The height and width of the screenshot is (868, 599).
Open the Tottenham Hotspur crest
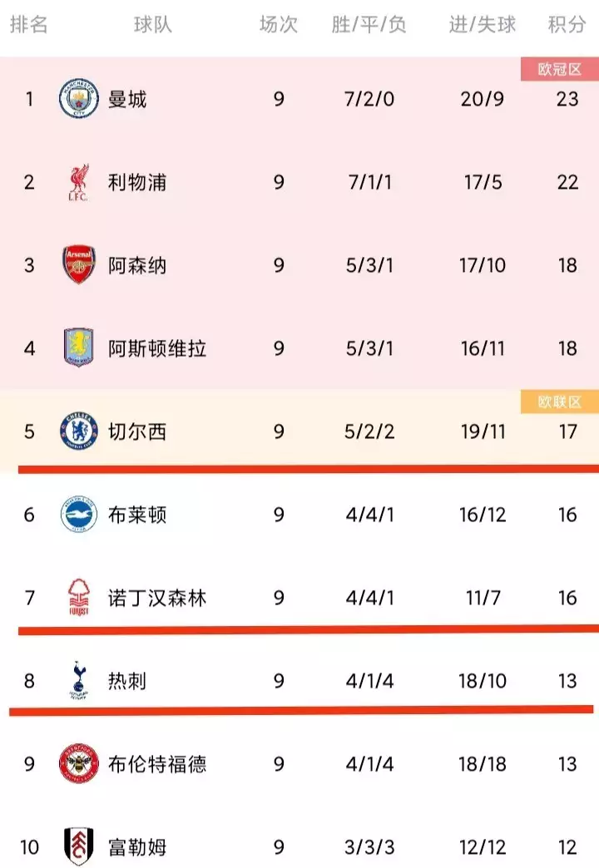79,681
